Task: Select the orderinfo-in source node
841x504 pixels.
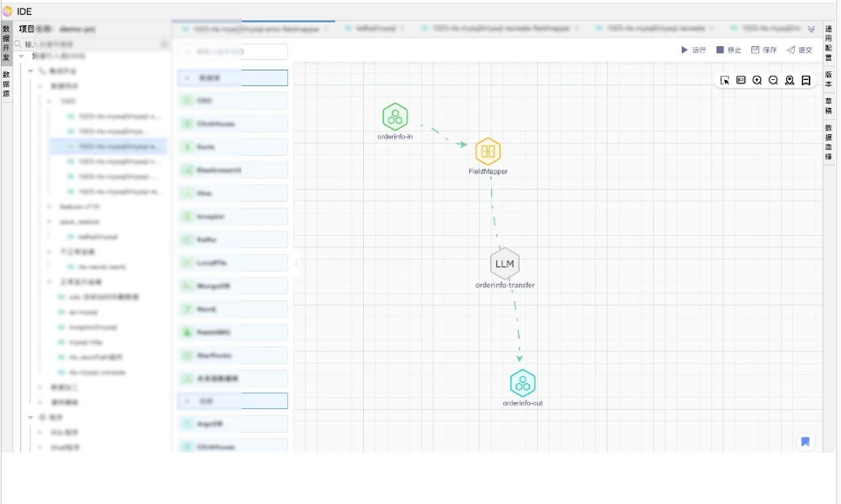Action: click(x=395, y=117)
